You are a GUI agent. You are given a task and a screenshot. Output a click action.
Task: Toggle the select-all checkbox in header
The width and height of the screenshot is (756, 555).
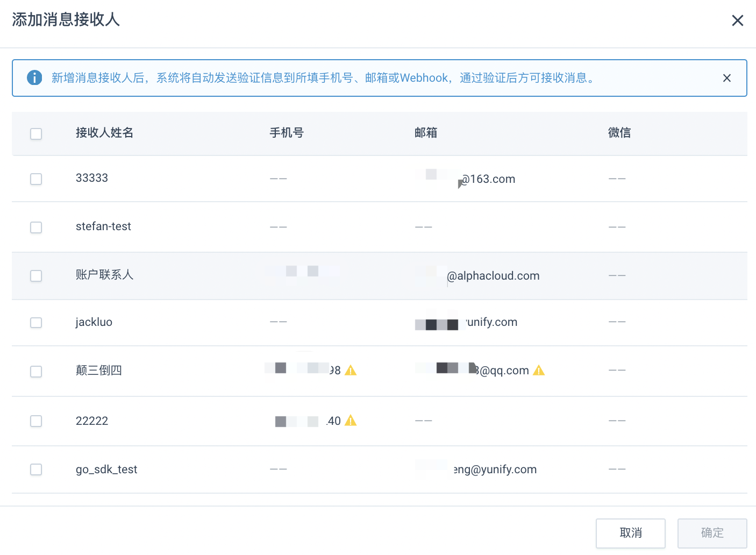tap(36, 133)
